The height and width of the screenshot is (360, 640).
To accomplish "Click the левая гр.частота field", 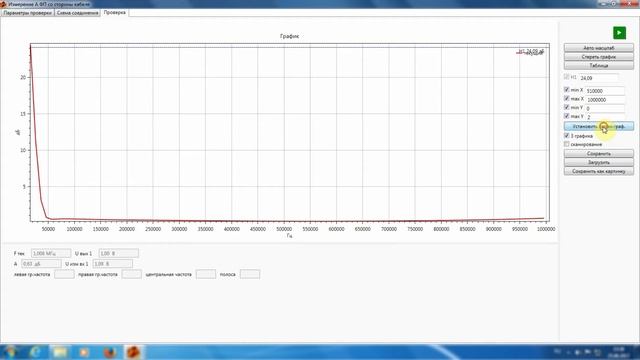I will coord(64,274).
